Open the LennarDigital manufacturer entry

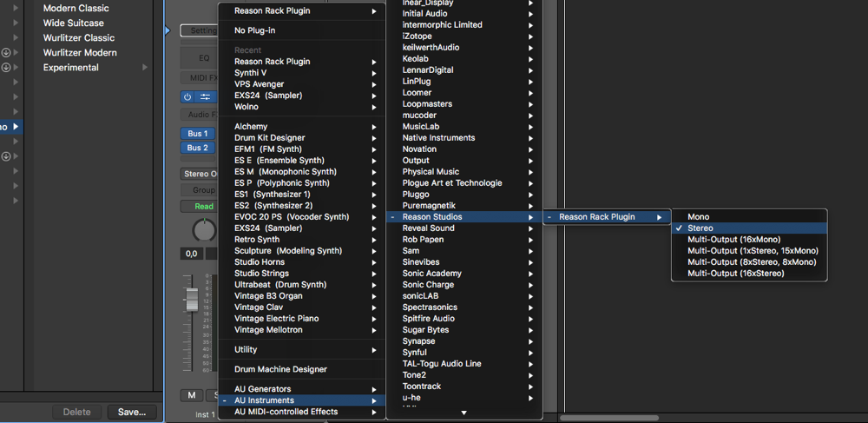pos(464,70)
